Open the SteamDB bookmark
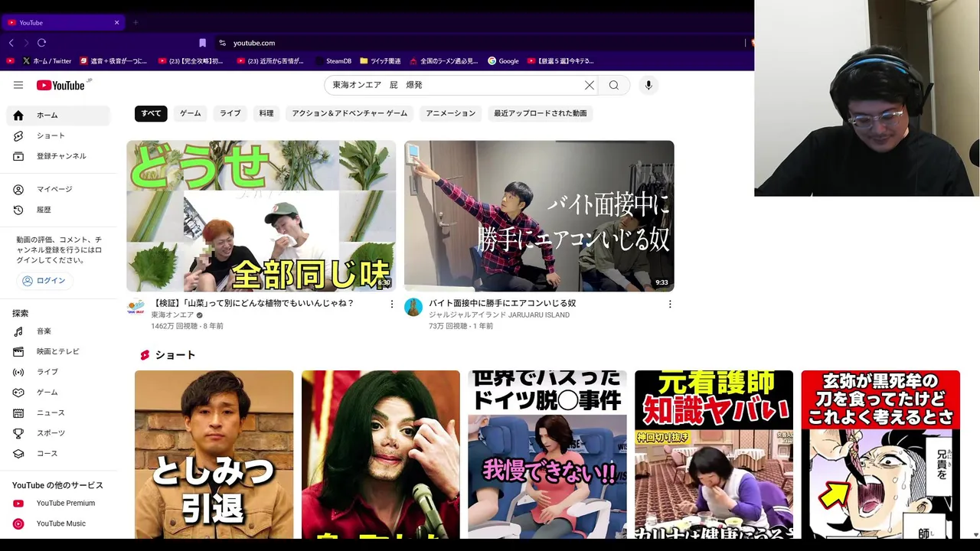Image resolution: width=980 pixels, height=551 pixels. [x=332, y=61]
